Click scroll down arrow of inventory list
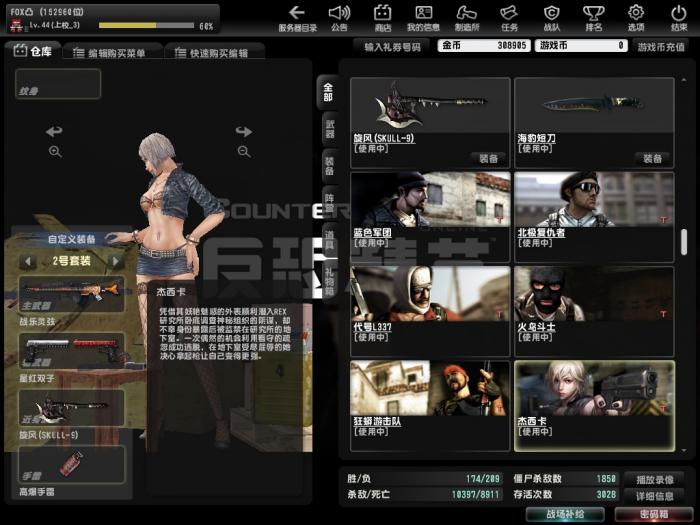The height and width of the screenshot is (525, 700). pos(684,450)
